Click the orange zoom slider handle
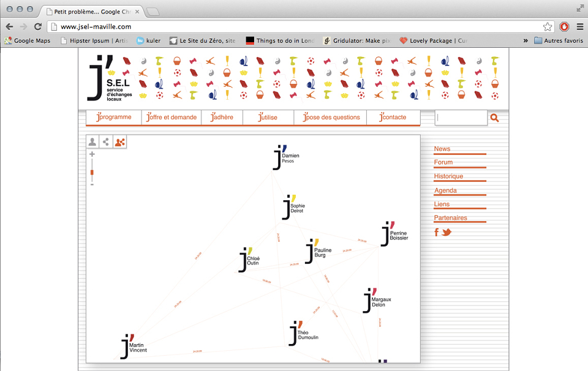The height and width of the screenshot is (371, 588). pos(92,173)
